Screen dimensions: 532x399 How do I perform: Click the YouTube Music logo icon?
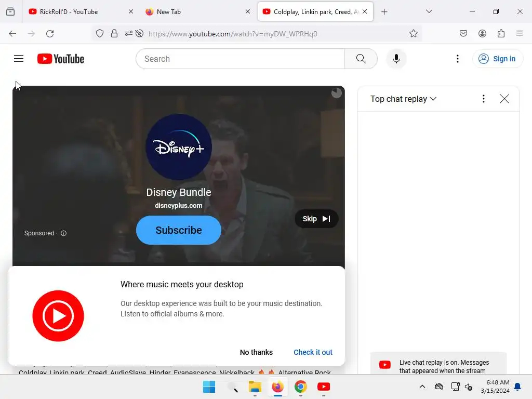[58, 316]
